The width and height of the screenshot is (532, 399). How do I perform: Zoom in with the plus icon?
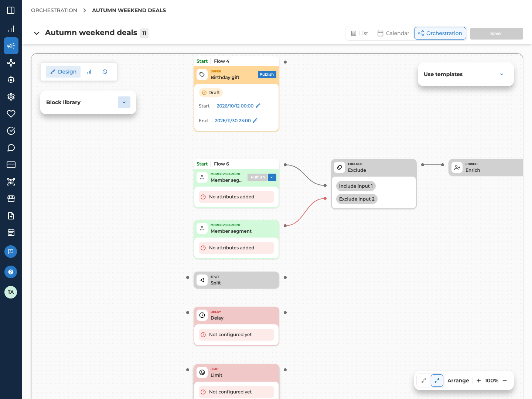[x=479, y=381]
